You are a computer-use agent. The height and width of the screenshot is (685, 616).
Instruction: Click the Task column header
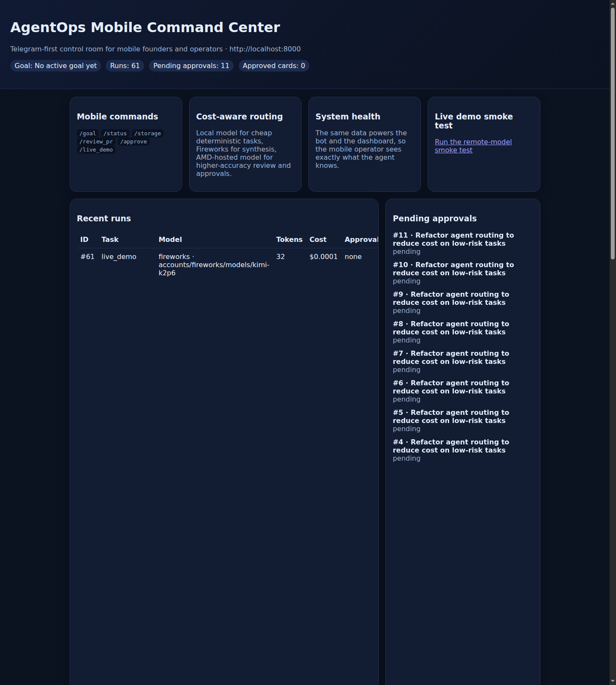(x=110, y=240)
